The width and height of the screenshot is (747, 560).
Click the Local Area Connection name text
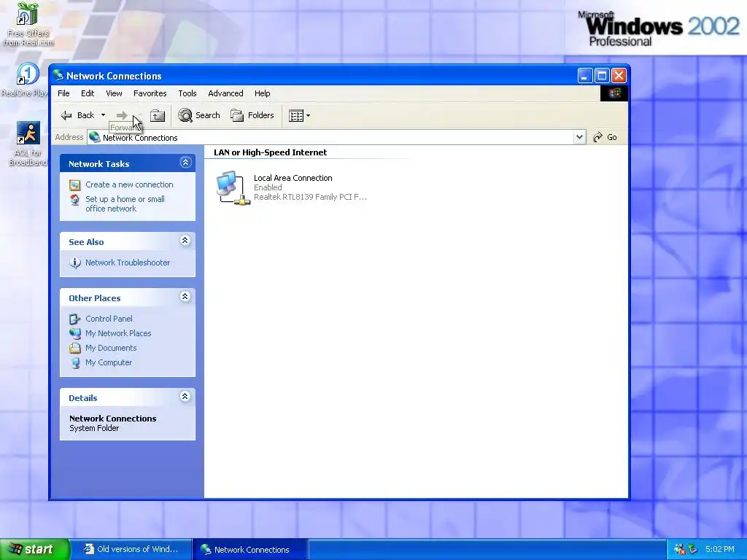tap(293, 178)
